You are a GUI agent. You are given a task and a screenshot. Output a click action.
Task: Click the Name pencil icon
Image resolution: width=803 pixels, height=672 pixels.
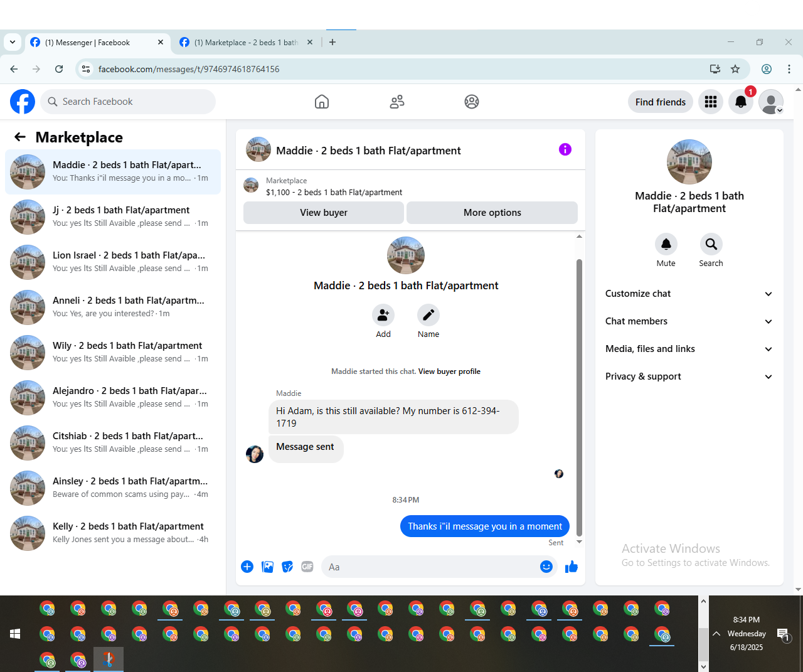click(x=428, y=315)
